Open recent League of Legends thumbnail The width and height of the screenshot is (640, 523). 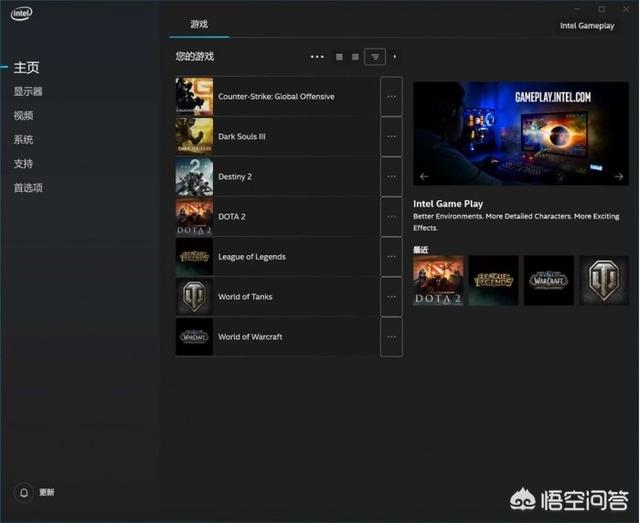(x=493, y=280)
